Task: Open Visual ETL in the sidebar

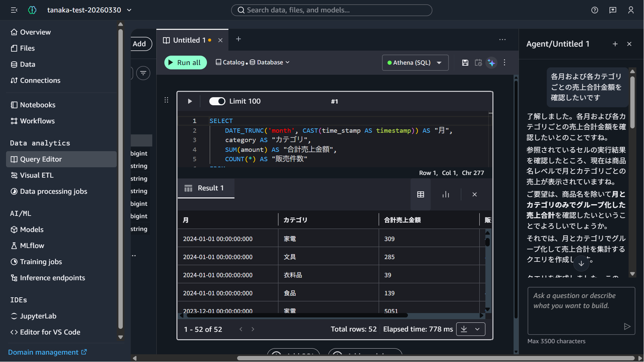Action: click(x=61, y=175)
